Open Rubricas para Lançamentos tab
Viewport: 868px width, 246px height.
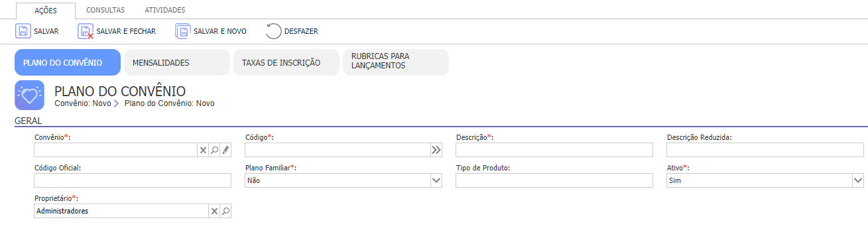[396, 62]
